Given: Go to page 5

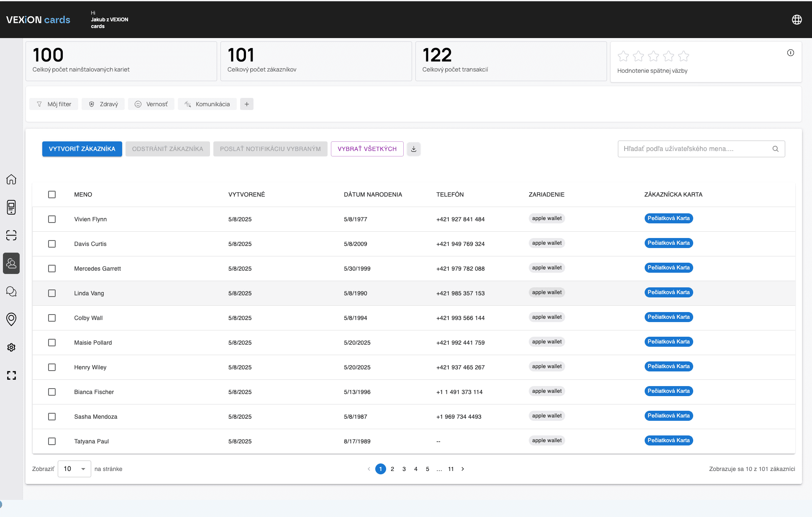Looking at the screenshot, I should pyautogui.click(x=428, y=469).
